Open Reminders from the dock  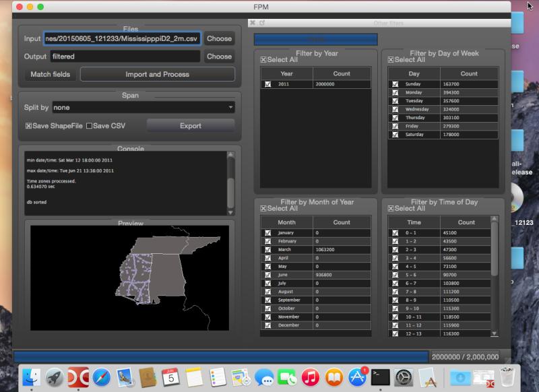(218, 377)
